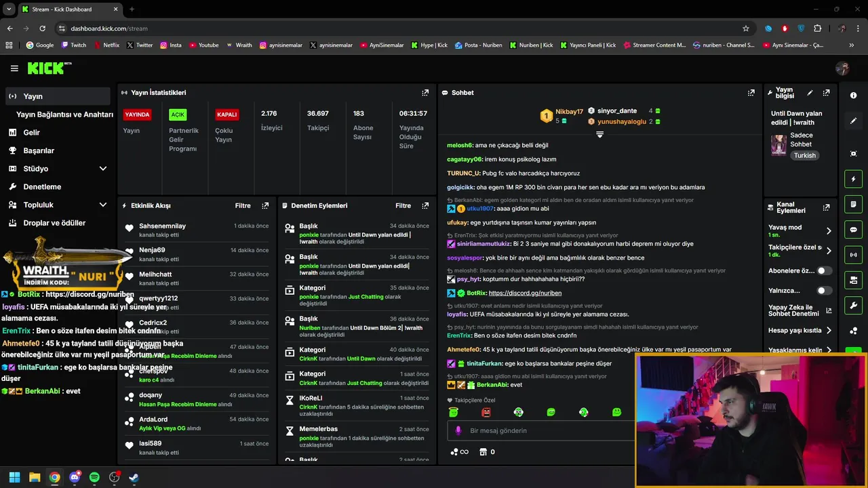Click the chat bubble icon in right sidebar
Viewport: 868px width, 488px height.
pos(853,230)
